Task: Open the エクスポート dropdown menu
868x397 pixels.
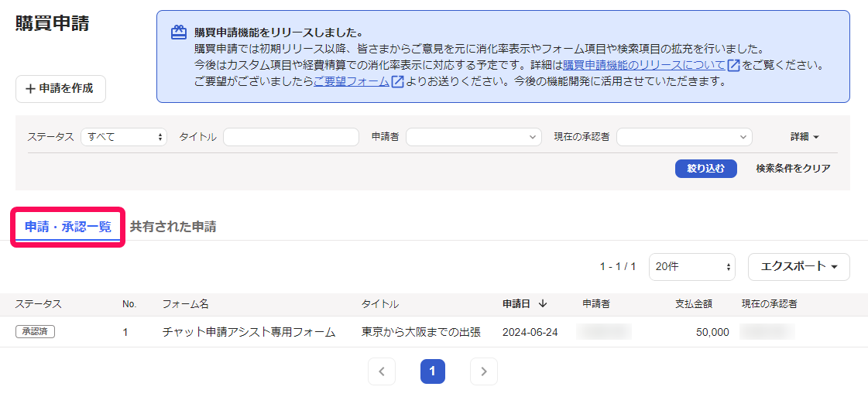Action: (799, 266)
